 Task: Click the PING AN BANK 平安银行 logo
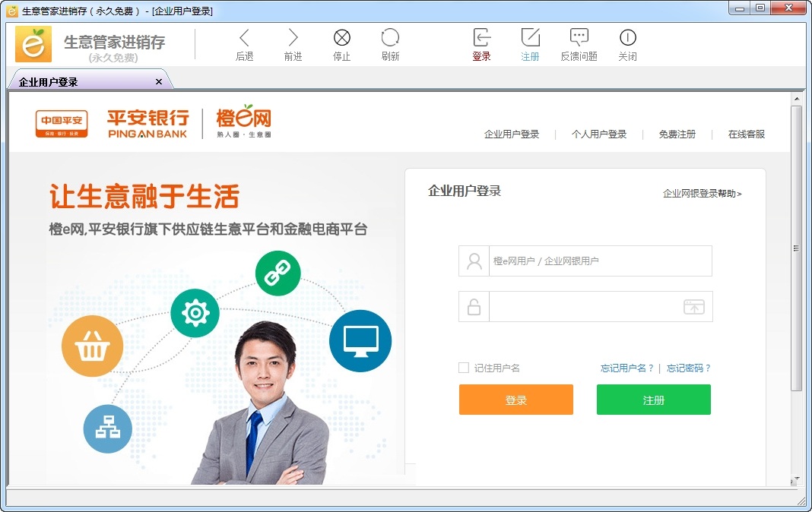click(x=147, y=123)
